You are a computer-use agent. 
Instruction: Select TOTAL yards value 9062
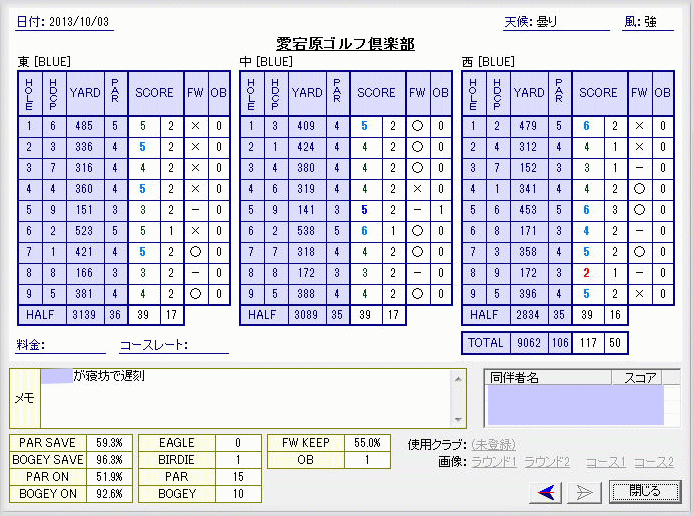529,343
